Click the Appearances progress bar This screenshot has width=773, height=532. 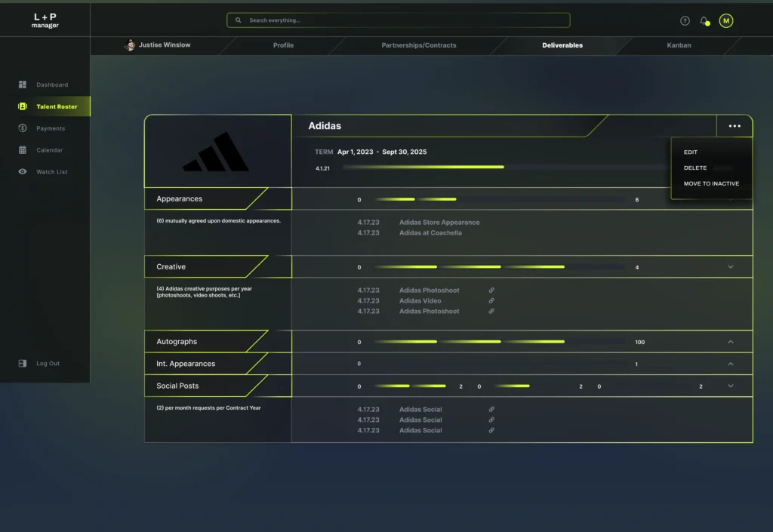(x=500, y=199)
